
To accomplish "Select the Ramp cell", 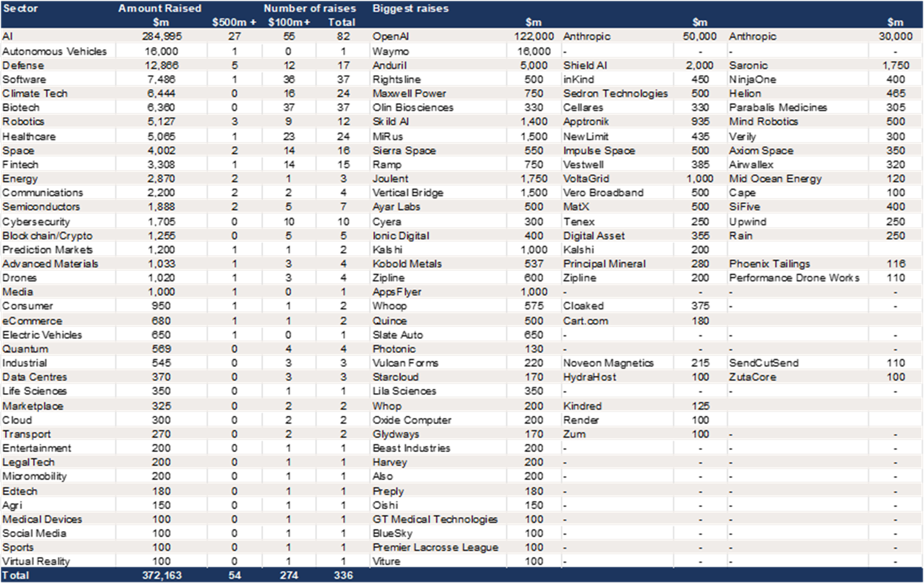I will (387, 165).
